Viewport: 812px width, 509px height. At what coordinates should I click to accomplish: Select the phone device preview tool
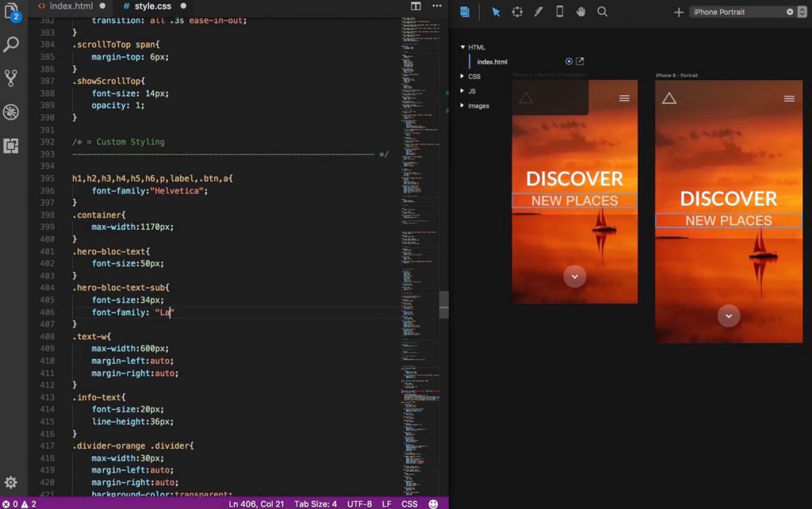point(561,12)
